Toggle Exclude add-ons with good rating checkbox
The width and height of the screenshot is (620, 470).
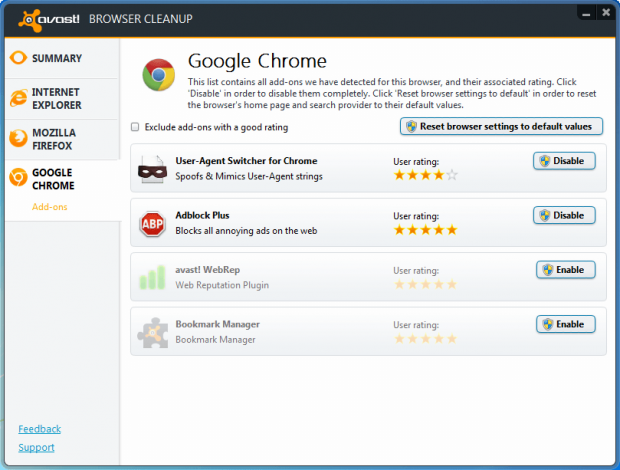(x=135, y=127)
